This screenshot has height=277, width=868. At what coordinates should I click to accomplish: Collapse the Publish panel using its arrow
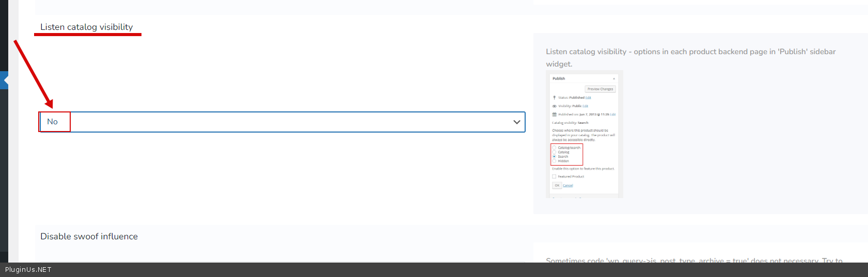tap(614, 78)
